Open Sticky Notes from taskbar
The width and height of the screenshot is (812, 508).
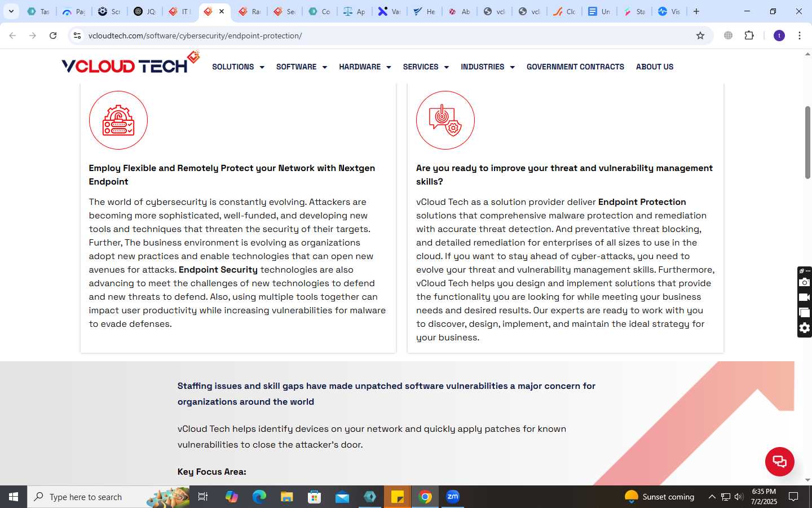(x=398, y=497)
